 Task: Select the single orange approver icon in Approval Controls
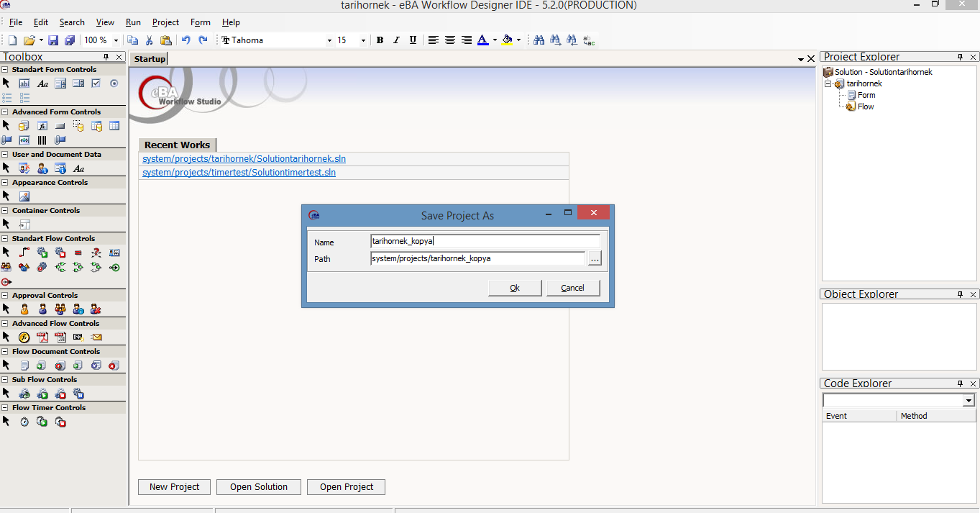(x=24, y=309)
